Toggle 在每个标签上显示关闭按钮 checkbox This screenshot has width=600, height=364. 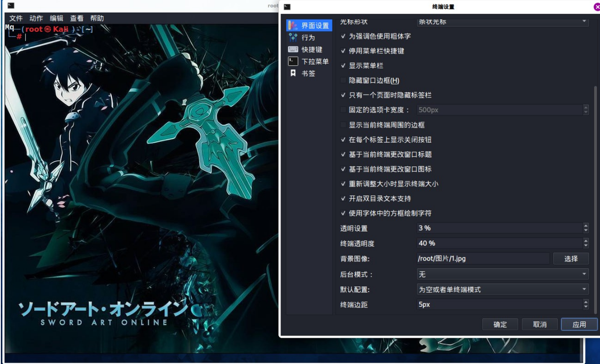click(343, 140)
